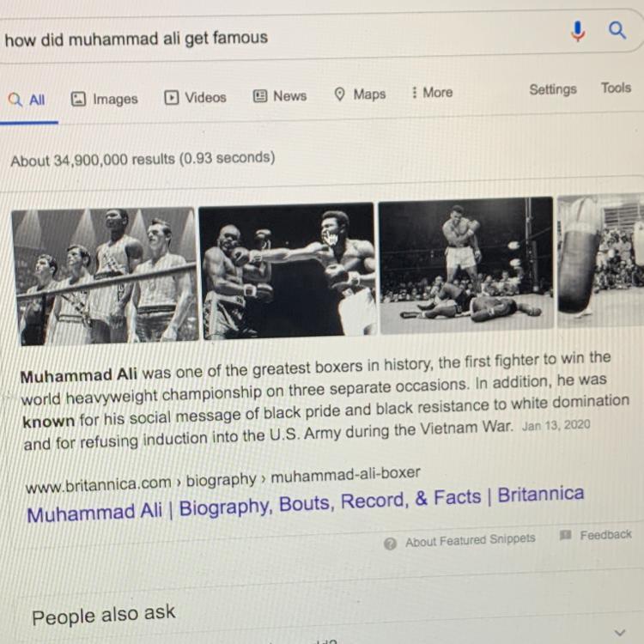Open the boxing punch photo thumbnail
Viewport: 644px width, 644px height.
(288, 270)
